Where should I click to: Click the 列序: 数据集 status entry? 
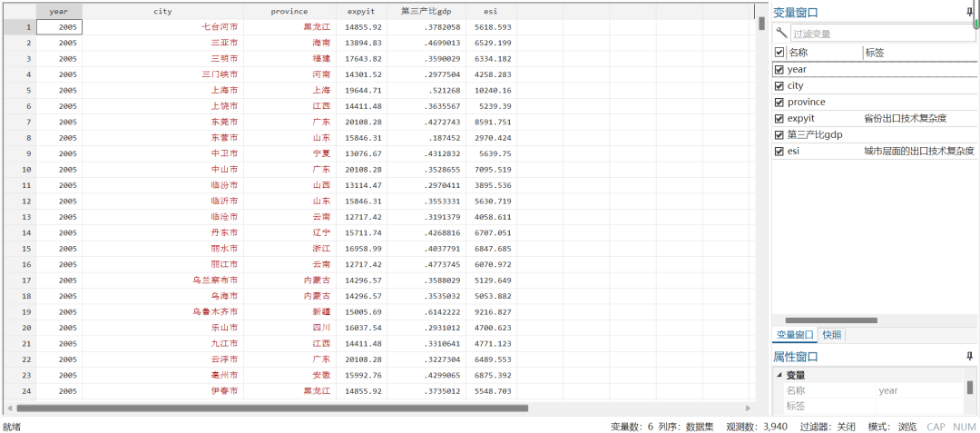686,427
